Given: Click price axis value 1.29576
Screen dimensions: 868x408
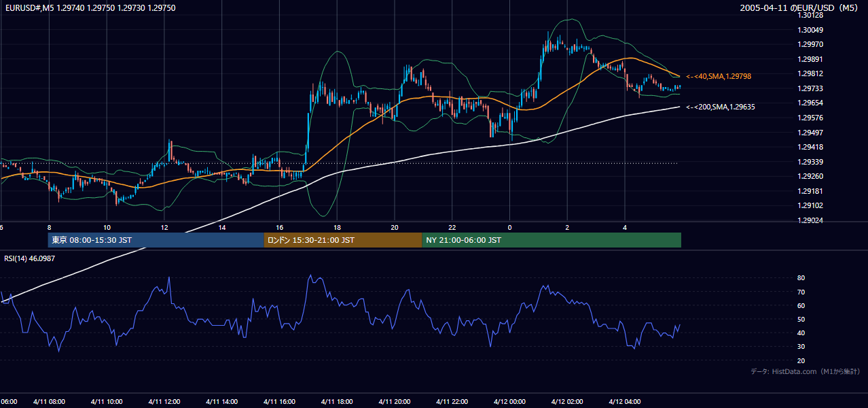Looking at the screenshot, I should (x=810, y=118).
